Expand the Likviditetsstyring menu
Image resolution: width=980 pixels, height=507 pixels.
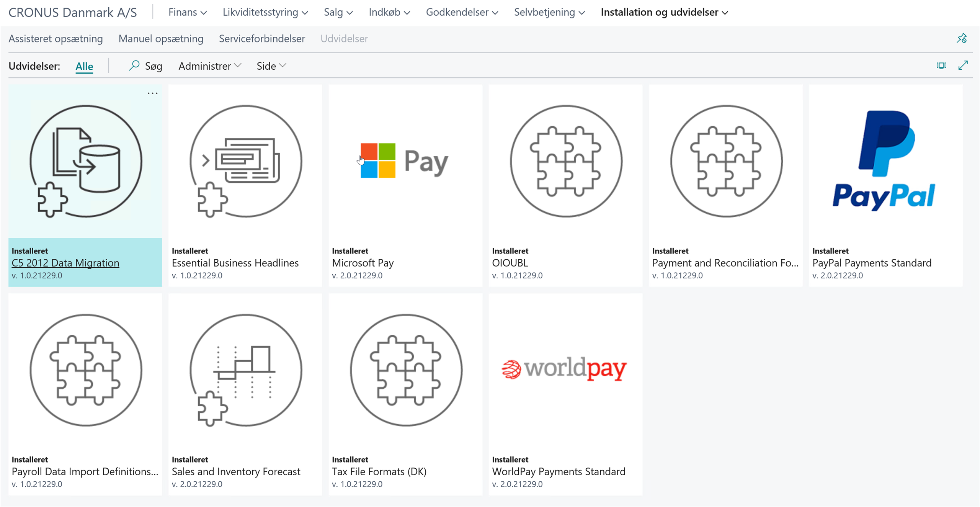(265, 12)
